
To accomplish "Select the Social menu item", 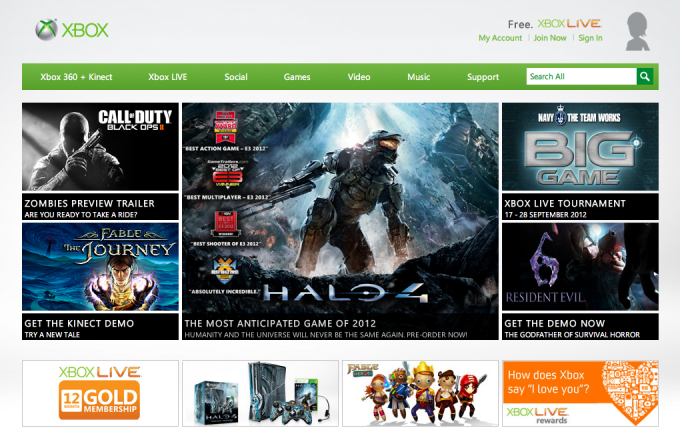I will (236, 77).
